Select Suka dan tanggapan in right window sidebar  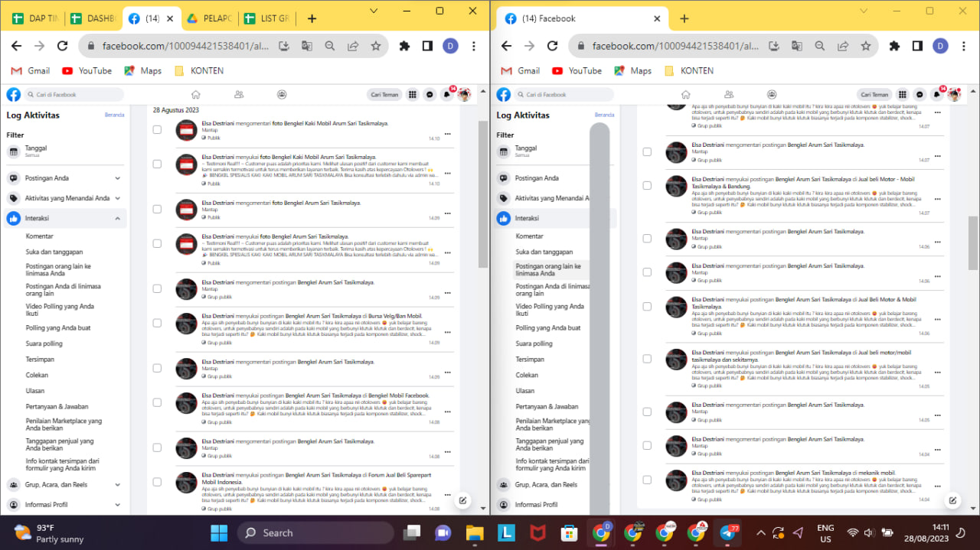tap(544, 252)
